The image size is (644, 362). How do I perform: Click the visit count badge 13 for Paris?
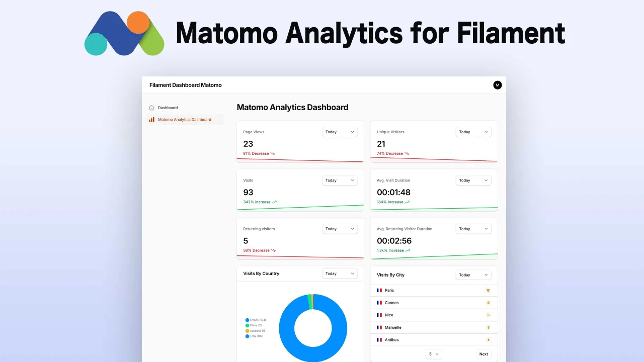click(488, 290)
